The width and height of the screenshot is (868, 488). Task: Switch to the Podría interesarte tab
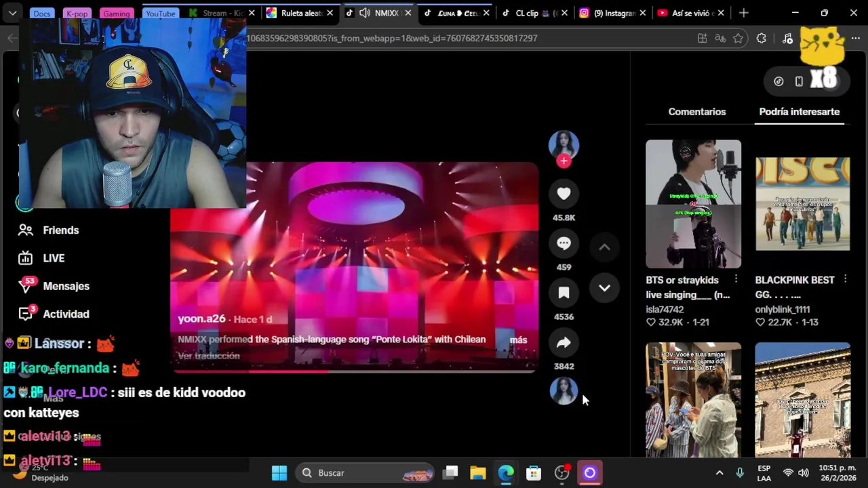[x=800, y=112]
